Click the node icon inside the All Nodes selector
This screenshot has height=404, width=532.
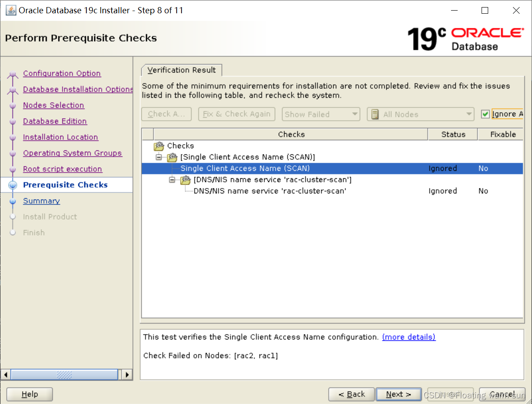(374, 114)
